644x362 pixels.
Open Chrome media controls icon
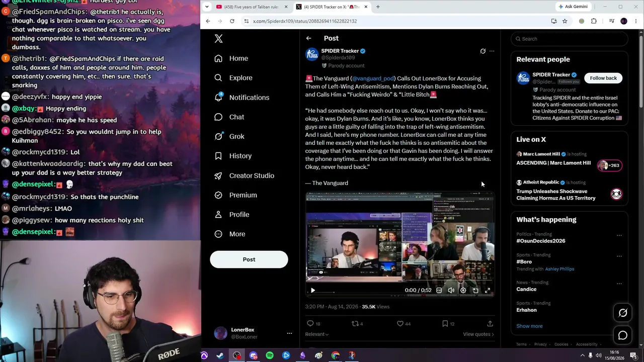pos(611,21)
